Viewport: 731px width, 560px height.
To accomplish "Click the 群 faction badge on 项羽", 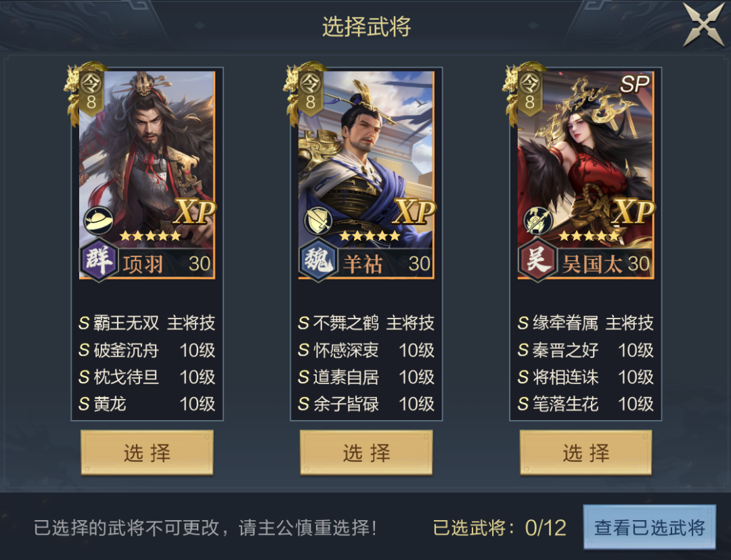I will tap(98, 260).
